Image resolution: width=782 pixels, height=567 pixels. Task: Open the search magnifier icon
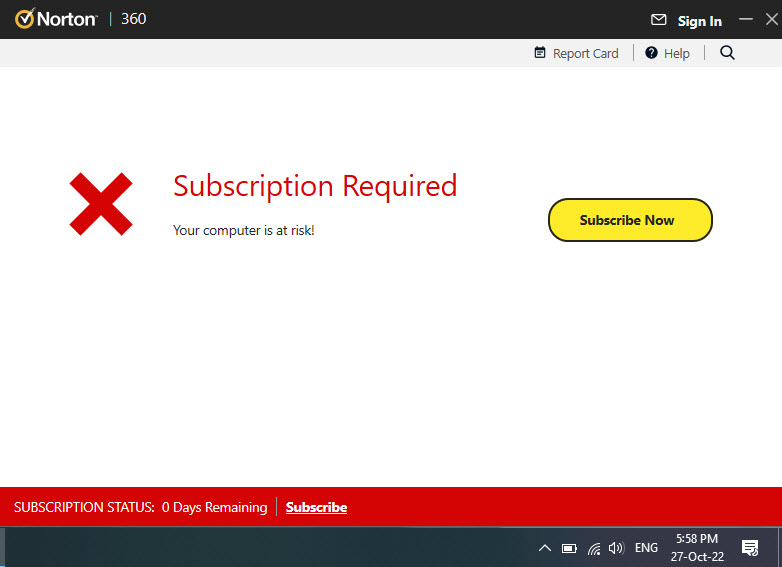pyautogui.click(x=727, y=52)
